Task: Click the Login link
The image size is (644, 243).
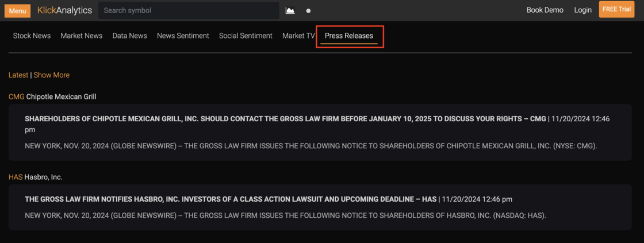Action: tap(583, 10)
